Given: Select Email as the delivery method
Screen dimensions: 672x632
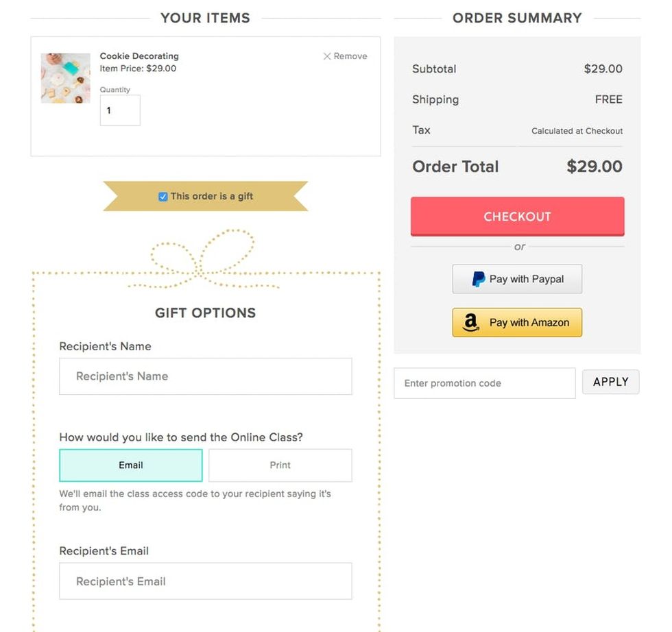Looking at the screenshot, I should point(131,465).
